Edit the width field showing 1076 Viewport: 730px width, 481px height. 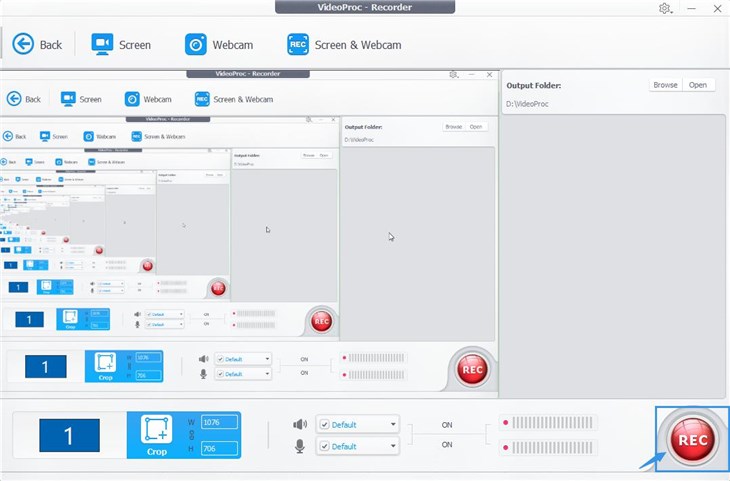(219, 422)
